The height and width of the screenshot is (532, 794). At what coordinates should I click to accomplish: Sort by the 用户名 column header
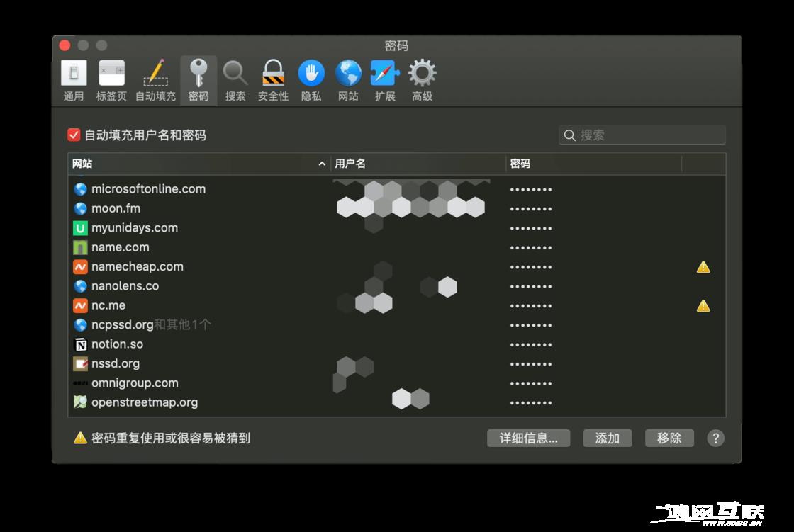point(418,164)
